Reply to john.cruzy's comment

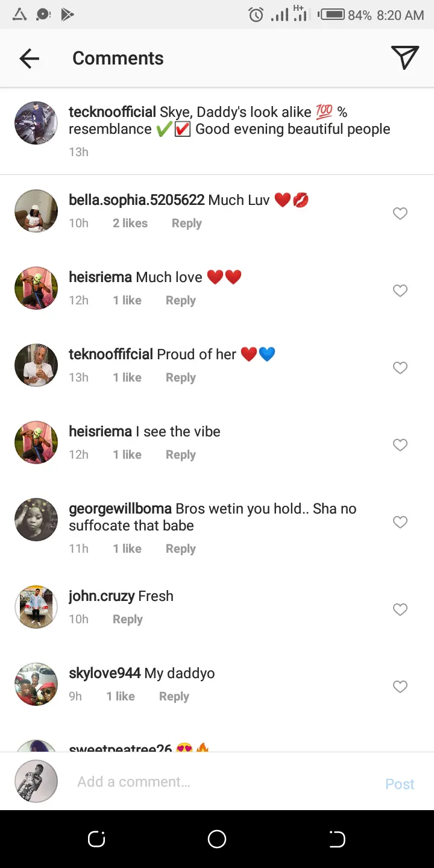127,619
